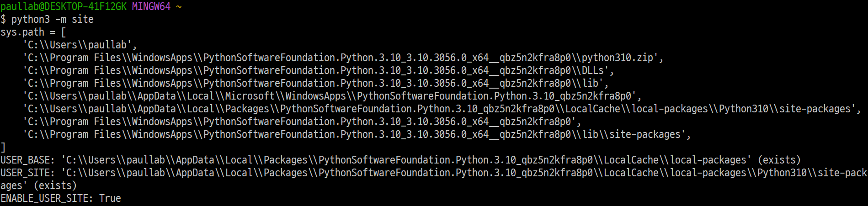Click the python310.zip path entry
868x206 pixels.
pos(343,58)
